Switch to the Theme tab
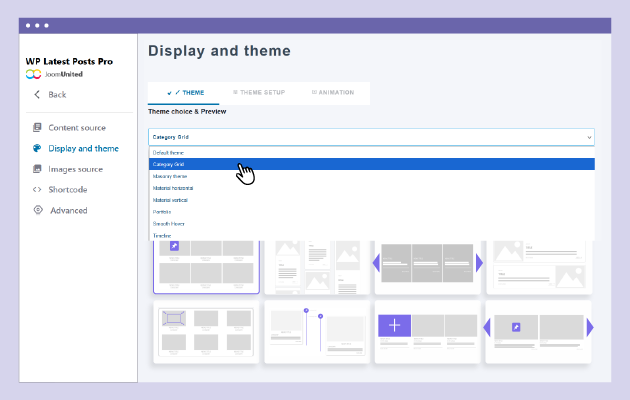Viewport: 630px width, 400px height. [186, 93]
